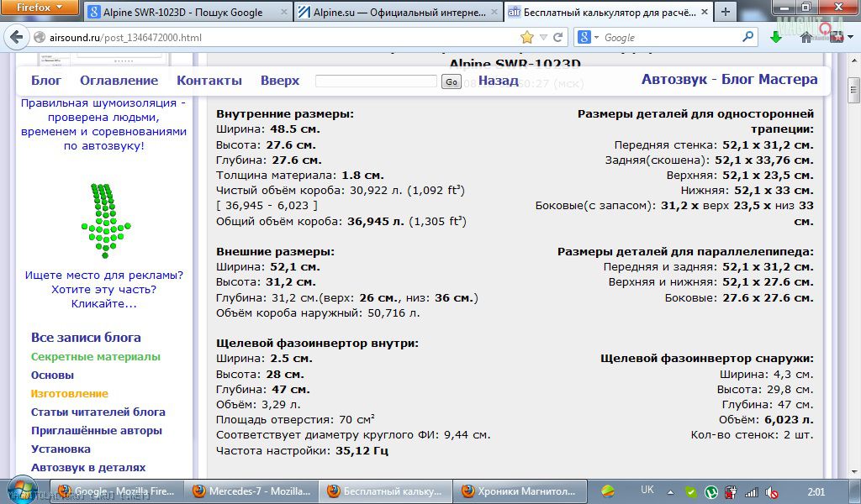Click the Go search button

pyautogui.click(x=452, y=81)
